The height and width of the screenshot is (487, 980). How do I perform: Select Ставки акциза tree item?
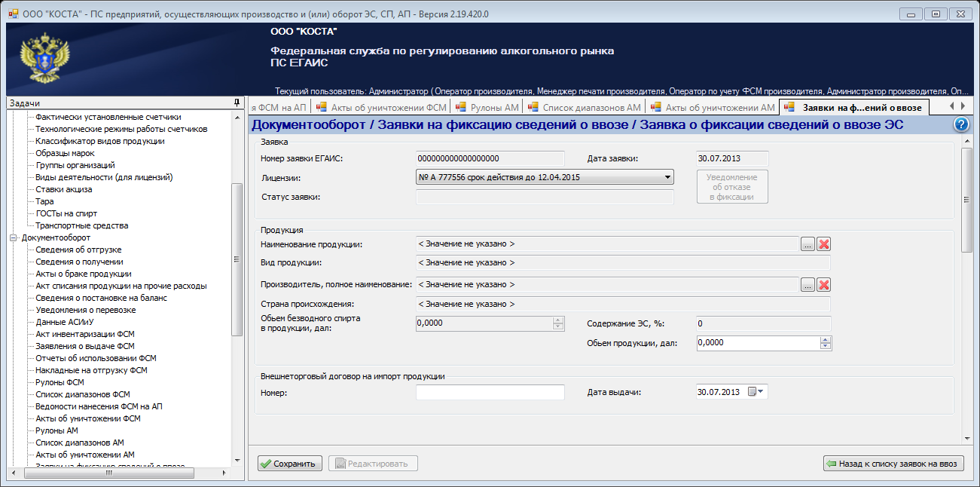point(64,189)
